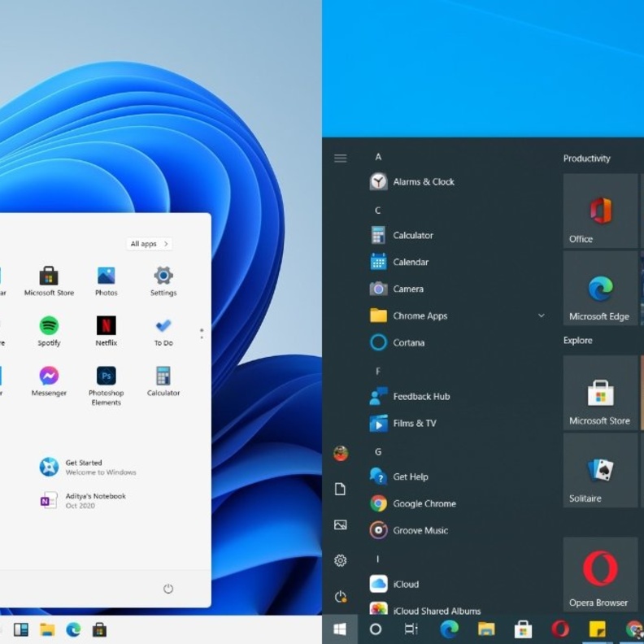Open Get Started recommended item
Image resolution: width=644 pixels, height=644 pixels.
pyautogui.click(x=88, y=467)
